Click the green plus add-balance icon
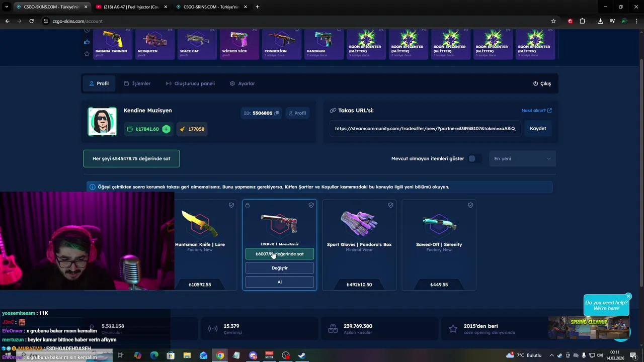 [166, 129]
